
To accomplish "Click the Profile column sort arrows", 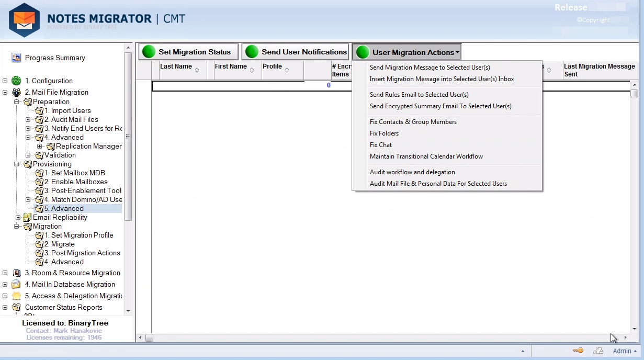I will 287,70.
